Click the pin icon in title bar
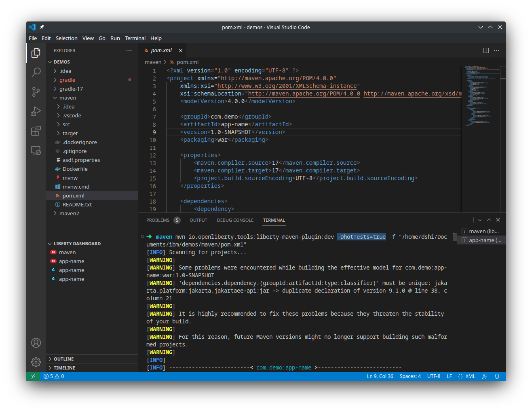Viewport: 532px width, 412px height. 42,27
